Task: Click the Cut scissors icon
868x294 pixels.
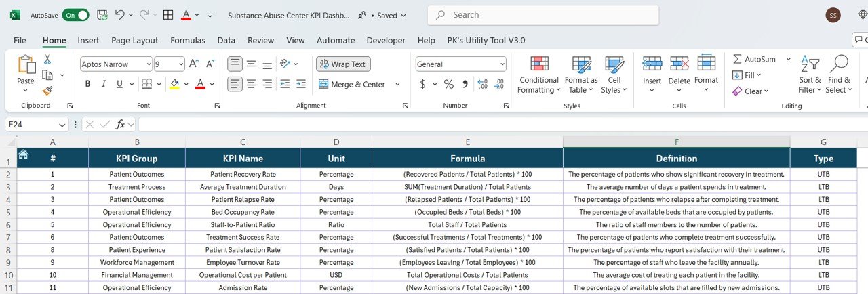Action: tap(47, 60)
